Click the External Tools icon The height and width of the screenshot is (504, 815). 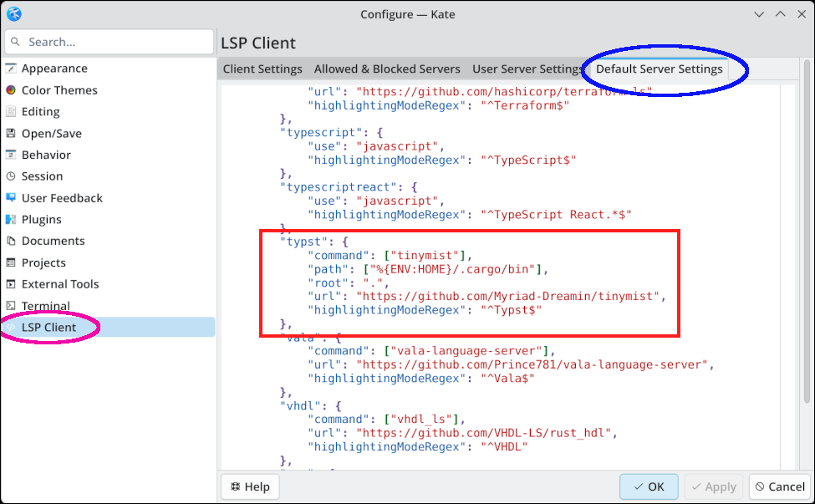11,283
